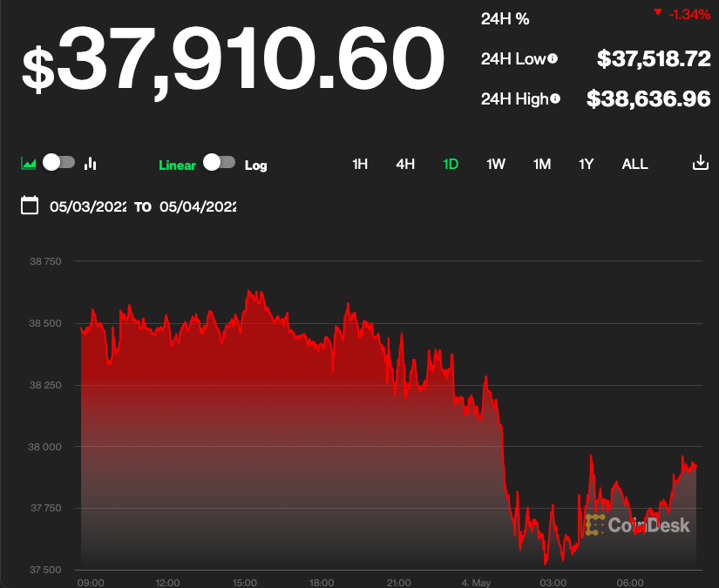Download the chart data
719x588 pixels.
(700, 163)
